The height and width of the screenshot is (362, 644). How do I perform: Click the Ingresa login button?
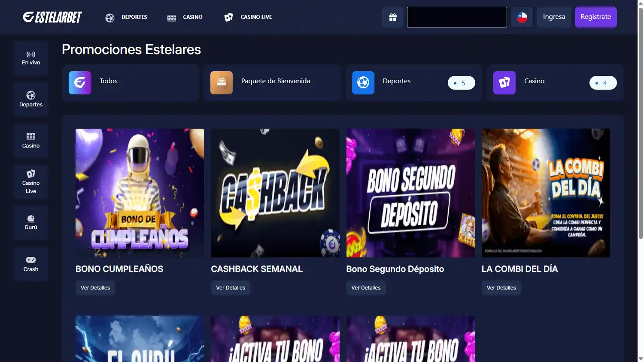click(x=554, y=17)
